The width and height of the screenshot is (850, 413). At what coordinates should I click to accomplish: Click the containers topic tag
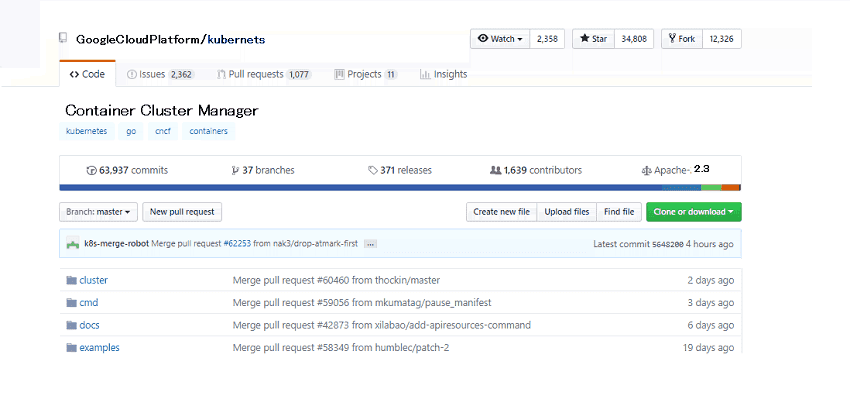click(x=209, y=131)
